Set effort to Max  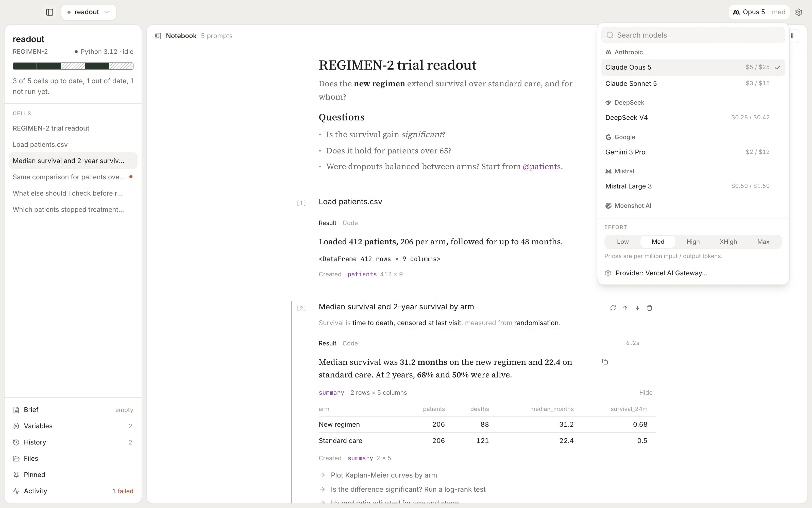point(763,242)
